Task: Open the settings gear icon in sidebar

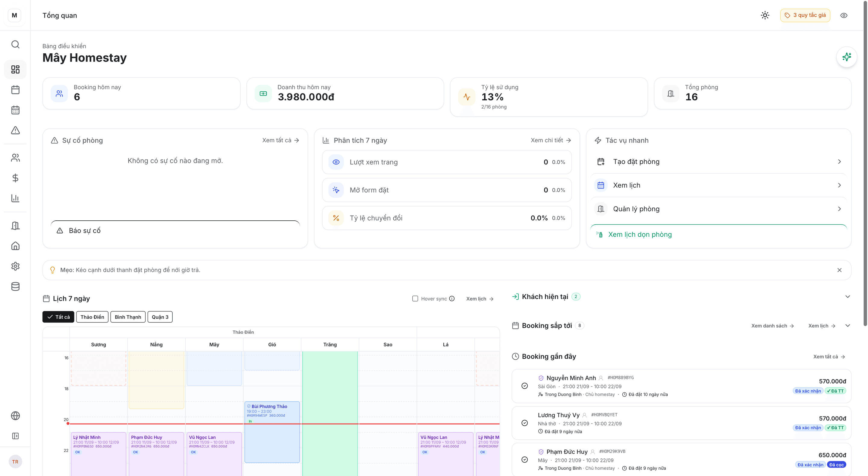Action: [x=15, y=266]
